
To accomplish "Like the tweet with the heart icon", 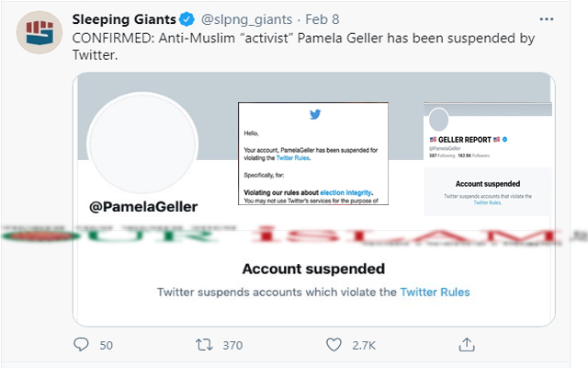I will click(334, 345).
